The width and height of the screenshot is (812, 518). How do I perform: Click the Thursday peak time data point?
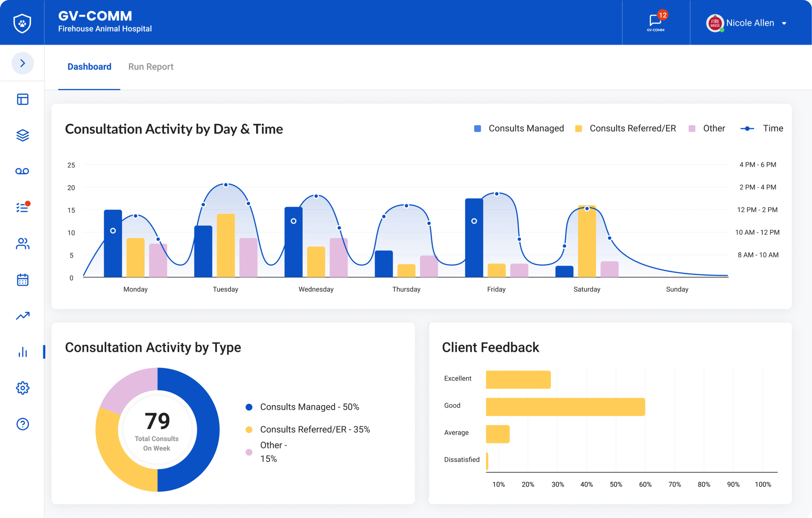point(406,206)
